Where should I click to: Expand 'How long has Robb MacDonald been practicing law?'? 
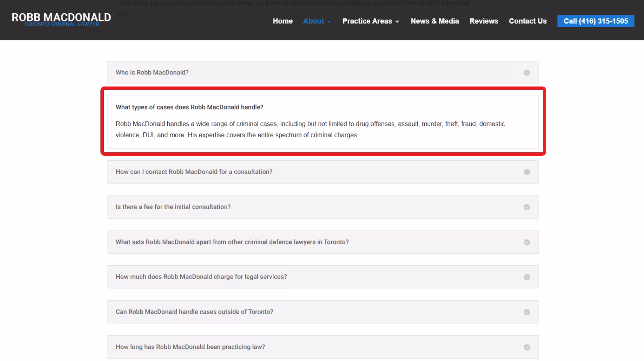point(323,347)
